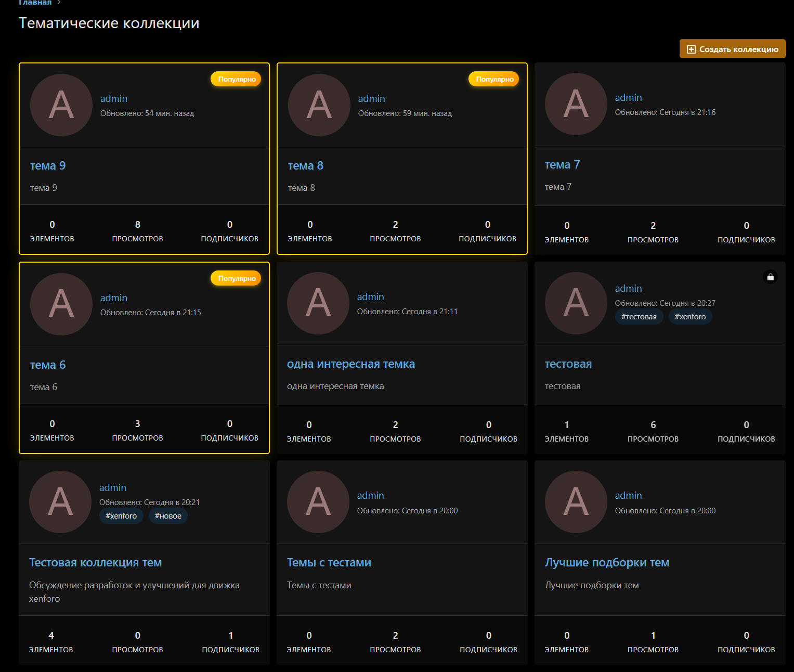Select the #xenforo tag on тестовая card
The height and width of the screenshot is (672, 794).
[690, 317]
